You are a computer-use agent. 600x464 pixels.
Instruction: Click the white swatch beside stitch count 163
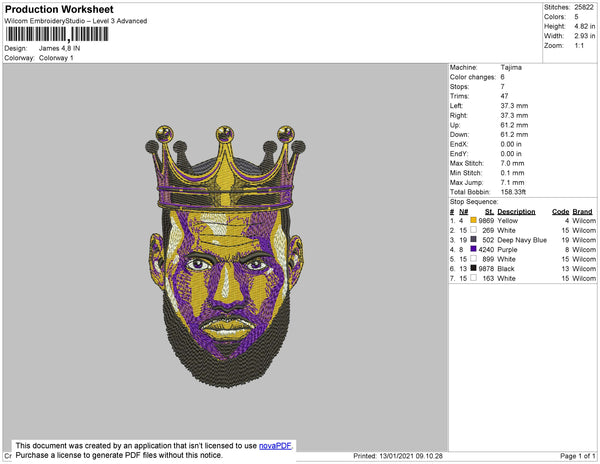(473, 278)
